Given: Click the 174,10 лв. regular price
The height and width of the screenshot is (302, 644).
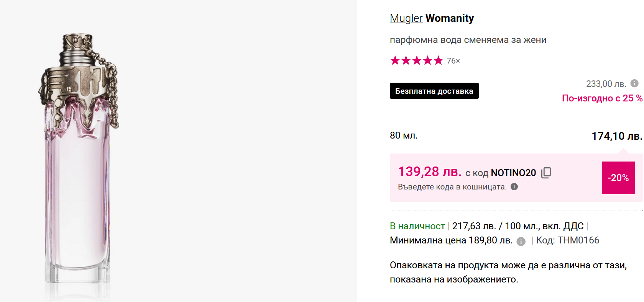Looking at the screenshot, I should point(616,136).
